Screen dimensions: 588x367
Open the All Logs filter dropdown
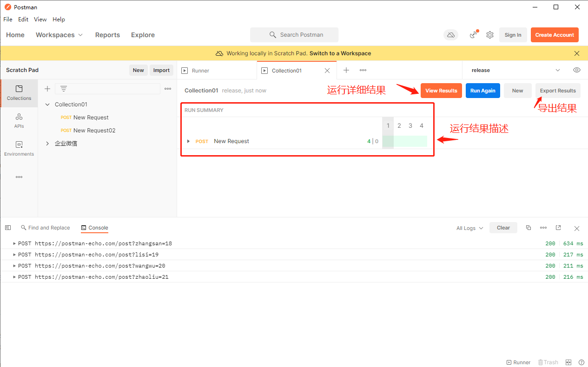point(470,228)
